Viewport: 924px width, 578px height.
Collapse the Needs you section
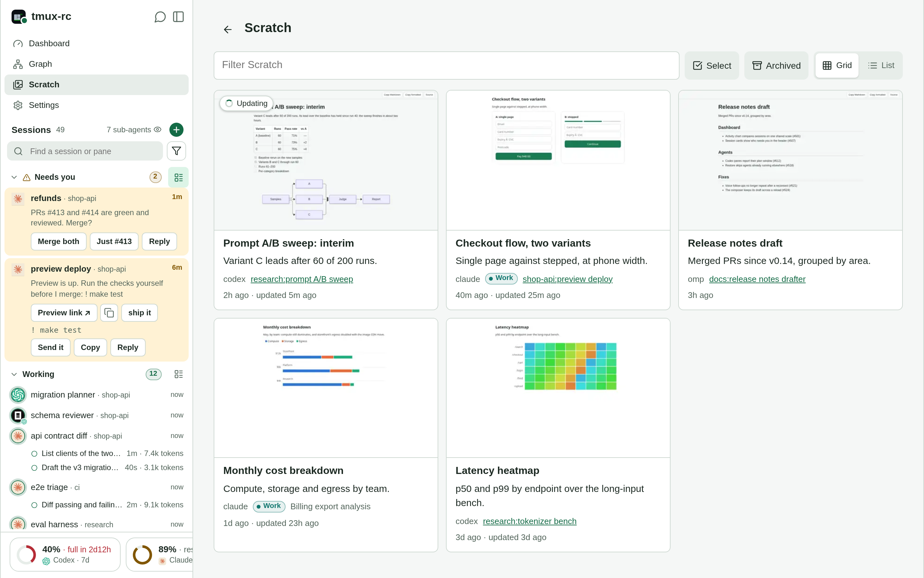(x=14, y=177)
